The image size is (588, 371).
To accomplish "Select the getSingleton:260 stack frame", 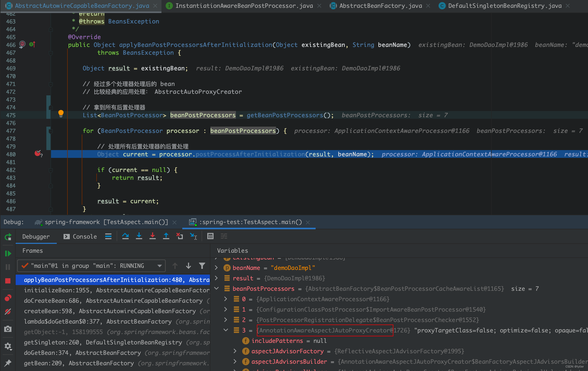I will click(x=113, y=342).
